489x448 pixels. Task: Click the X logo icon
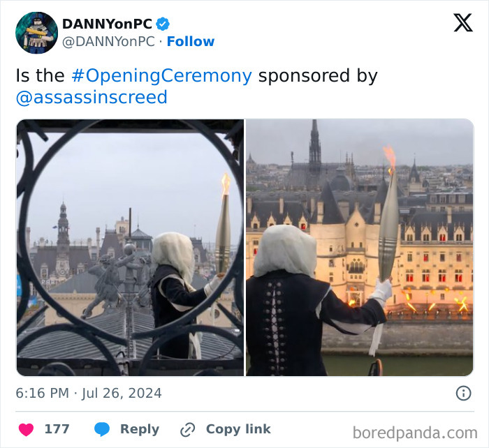tap(463, 22)
